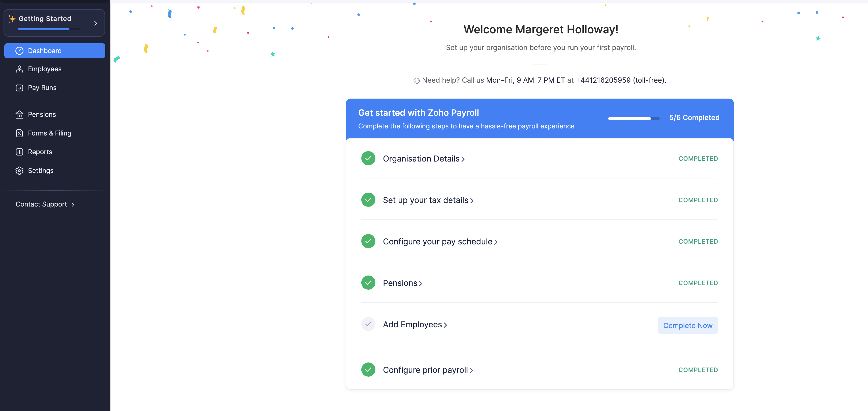Click the Forms & Filing document icon
The height and width of the screenshot is (411, 868).
pyautogui.click(x=19, y=133)
